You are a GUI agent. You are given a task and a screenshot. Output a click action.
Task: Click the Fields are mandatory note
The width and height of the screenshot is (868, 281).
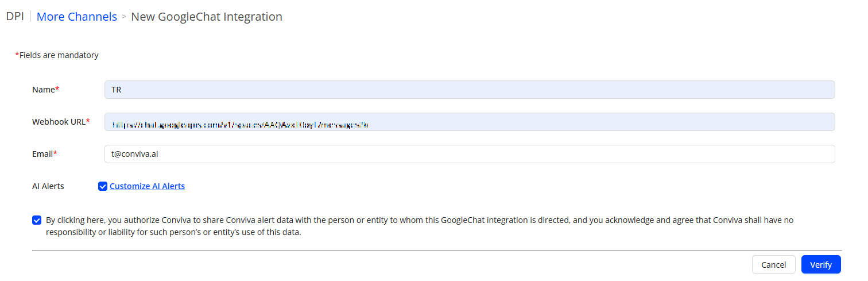click(x=59, y=55)
